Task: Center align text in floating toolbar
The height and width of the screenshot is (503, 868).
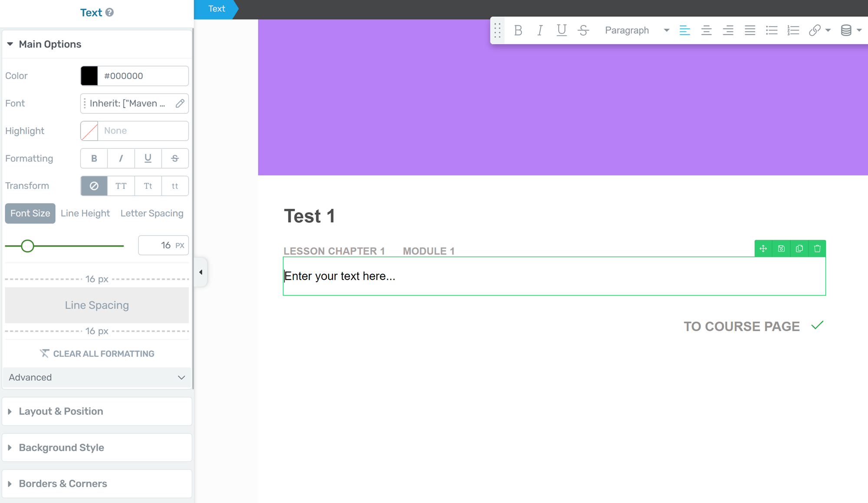Action: 706,30
